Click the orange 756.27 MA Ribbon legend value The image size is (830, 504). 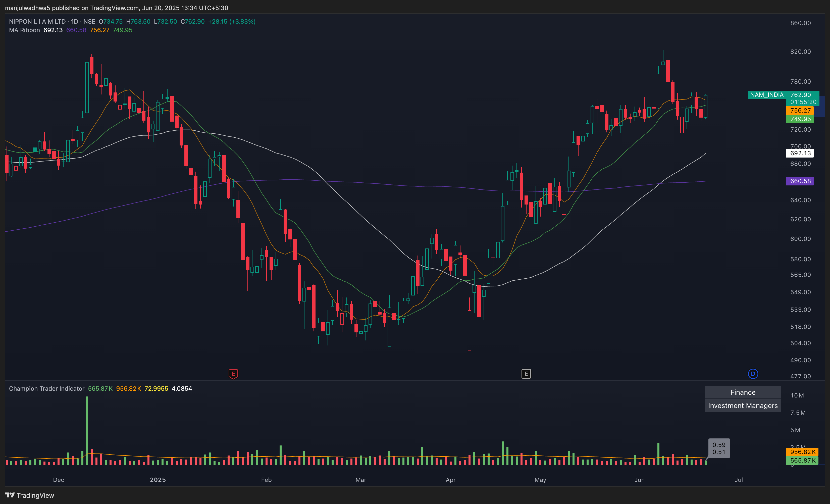99,30
